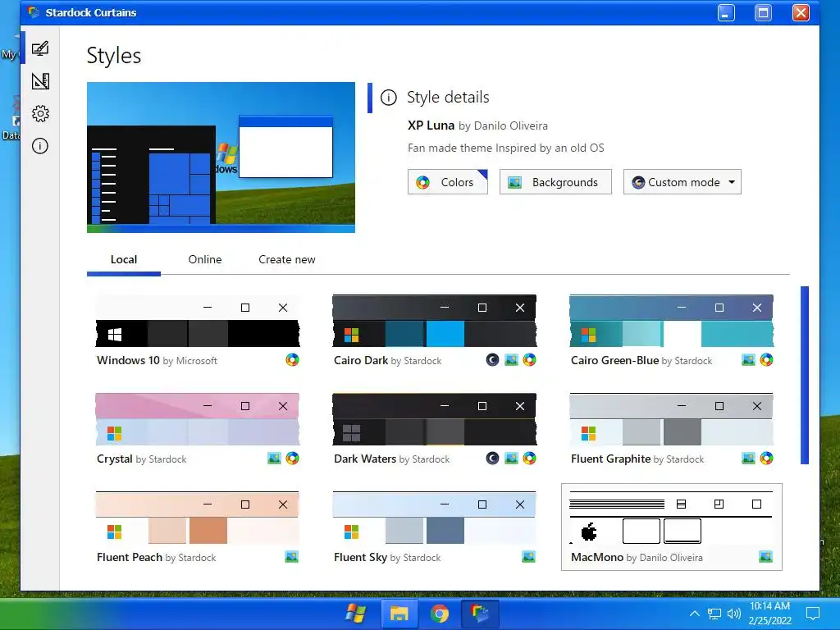The height and width of the screenshot is (630, 840).
Task: Click MacMono's background image icon
Action: click(766, 557)
